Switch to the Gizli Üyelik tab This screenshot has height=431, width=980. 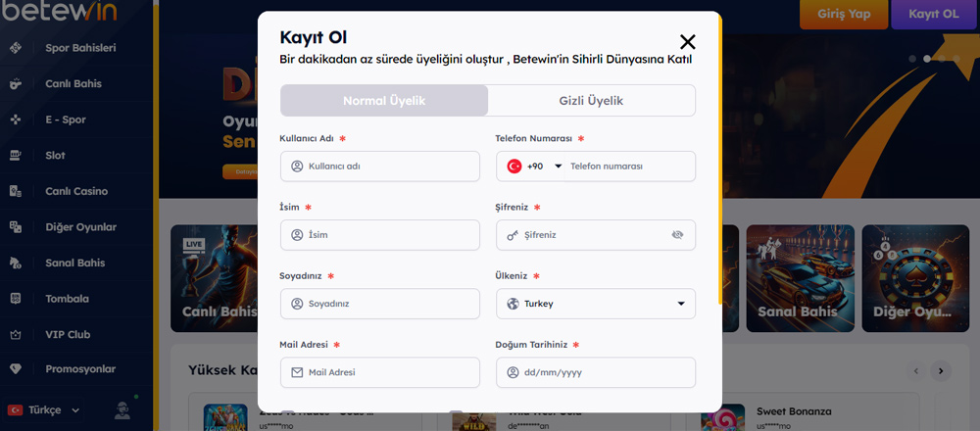tap(591, 101)
